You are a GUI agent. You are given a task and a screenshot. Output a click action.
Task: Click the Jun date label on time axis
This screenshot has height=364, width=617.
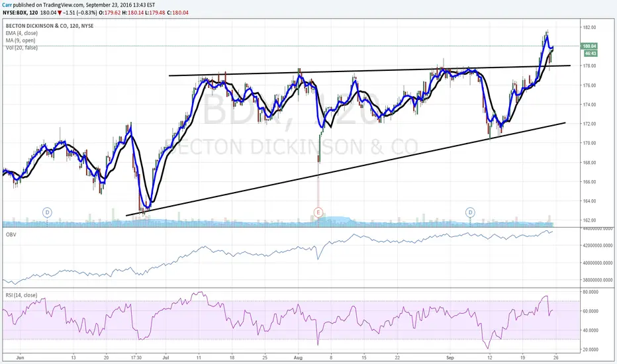coord(20,357)
